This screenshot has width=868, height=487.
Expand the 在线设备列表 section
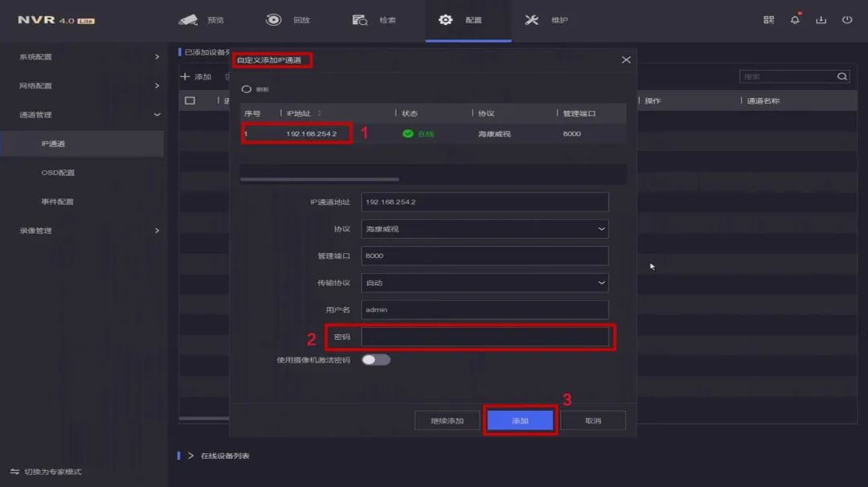pyautogui.click(x=191, y=456)
